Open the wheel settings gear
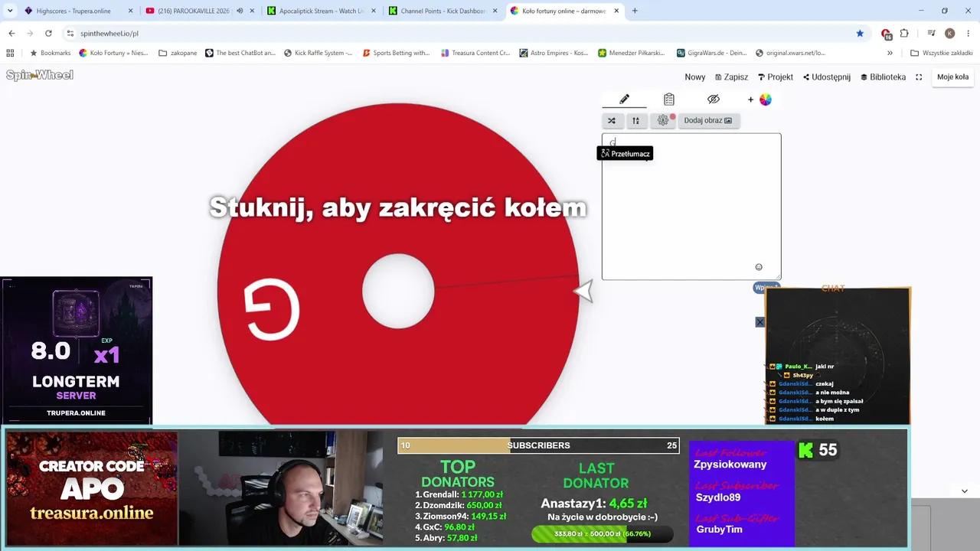This screenshot has width=980, height=551. [663, 120]
